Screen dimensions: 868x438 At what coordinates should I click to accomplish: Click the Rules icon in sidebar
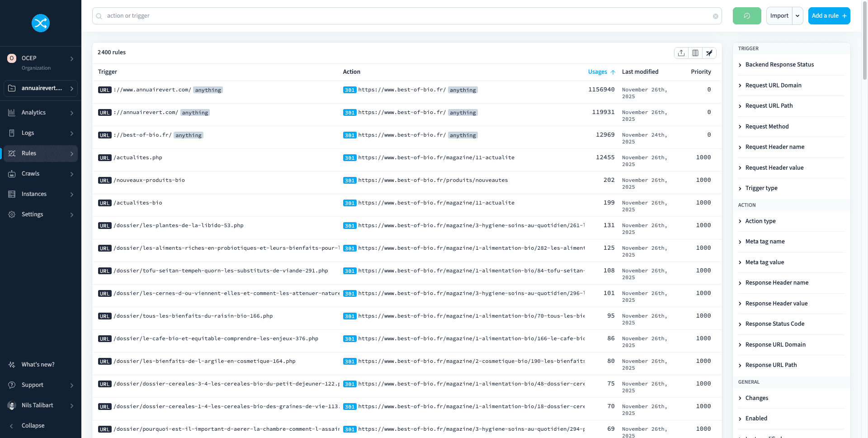[x=12, y=153]
